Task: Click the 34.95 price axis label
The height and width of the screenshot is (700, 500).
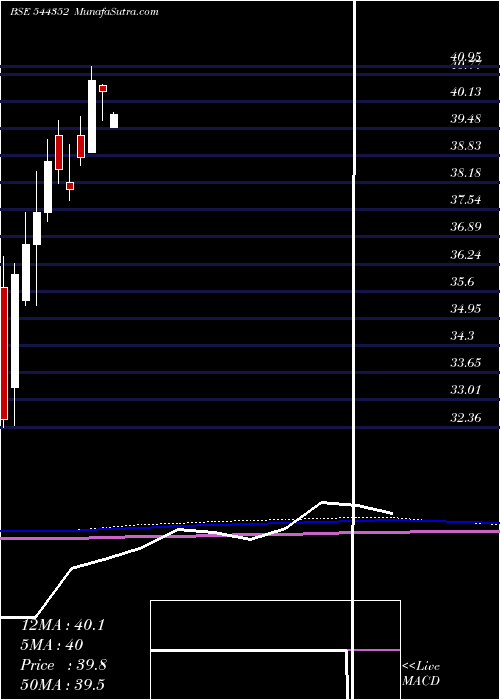Action: click(x=466, y=308)
